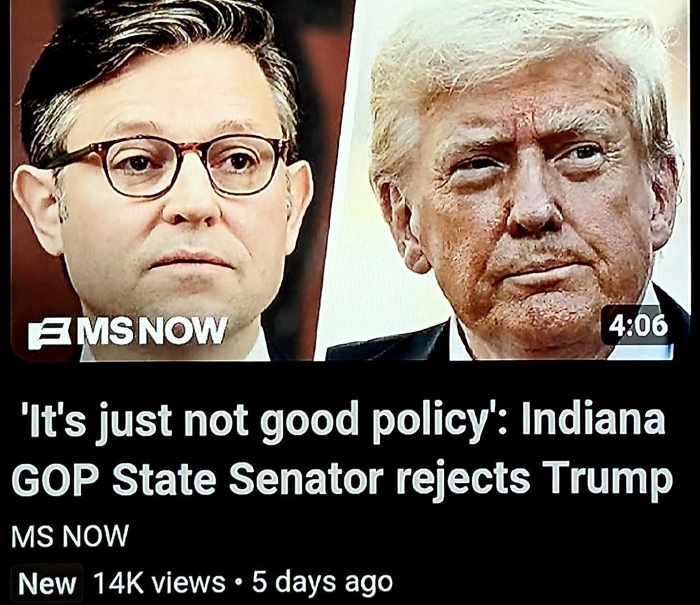700x605 pixels.
Task: Click the 'NOW' text in the thumbnail watermark
Action: (x=188, y=331)
